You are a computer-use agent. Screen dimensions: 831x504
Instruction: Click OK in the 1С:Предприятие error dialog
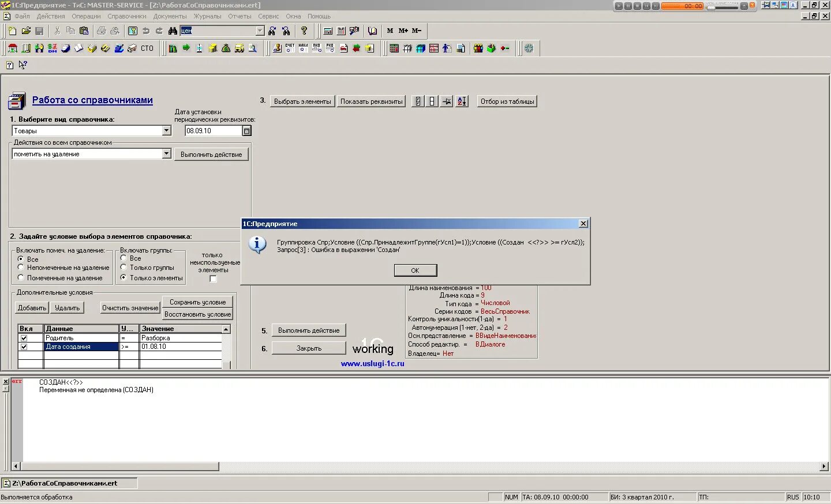(x=415, y=270)
